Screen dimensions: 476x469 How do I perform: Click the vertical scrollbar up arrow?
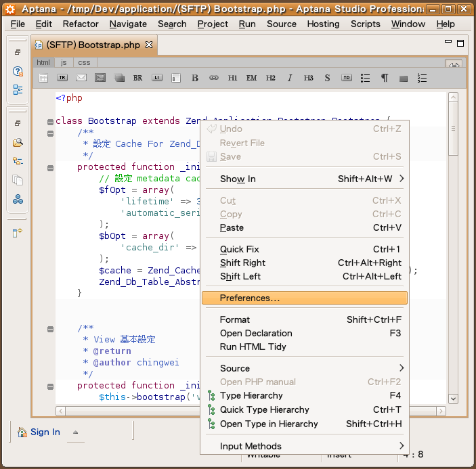click(453, 97)
